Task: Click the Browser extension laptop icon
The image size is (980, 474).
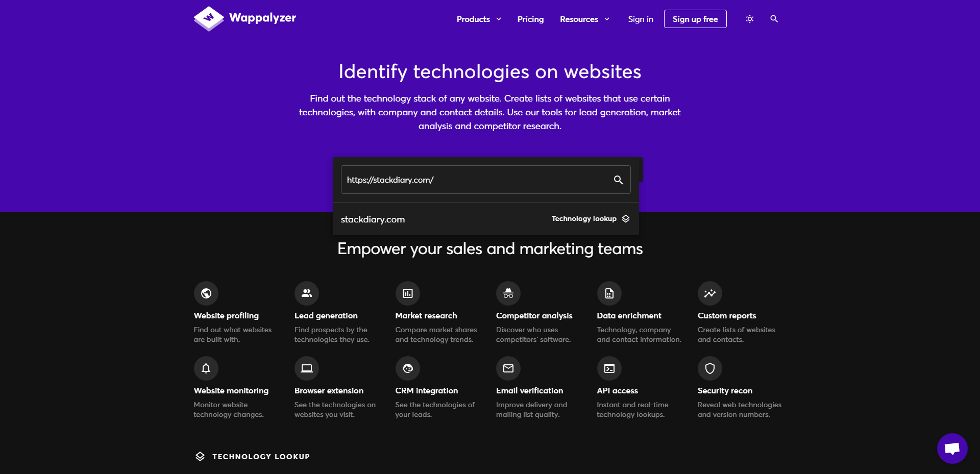Action: coord(307,368)
